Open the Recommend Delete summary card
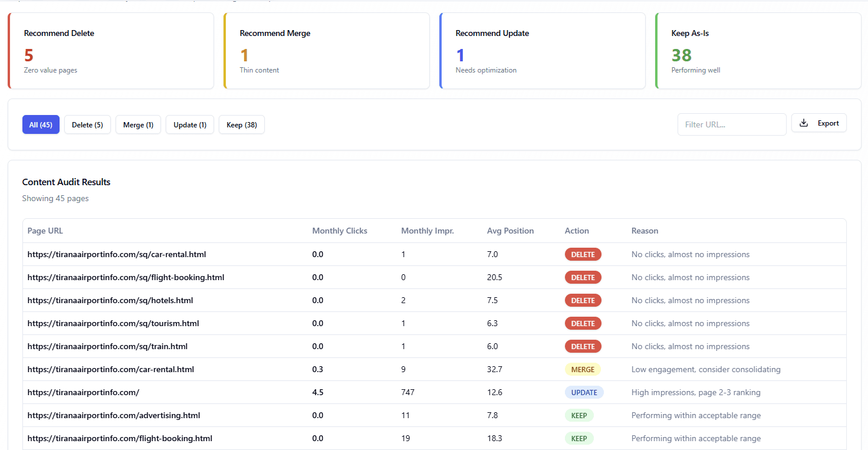 111,51
